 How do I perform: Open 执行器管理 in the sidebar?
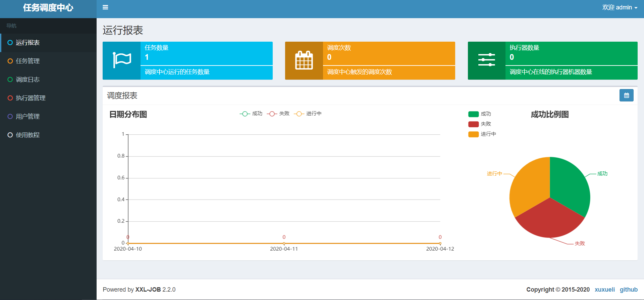(48, 98)
